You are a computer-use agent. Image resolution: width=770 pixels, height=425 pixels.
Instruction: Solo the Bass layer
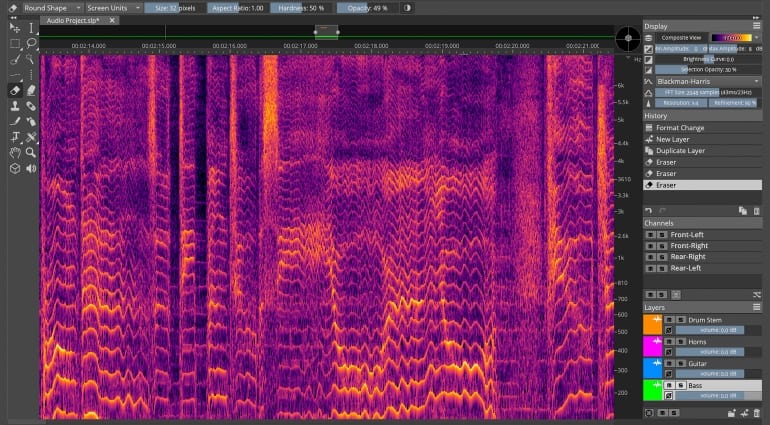(x=680, y=386)
